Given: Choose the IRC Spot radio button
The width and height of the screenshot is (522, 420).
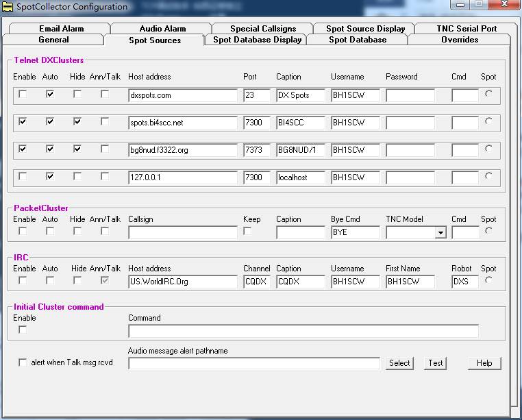Looking at the screenshot, I should tap(488, 280).
